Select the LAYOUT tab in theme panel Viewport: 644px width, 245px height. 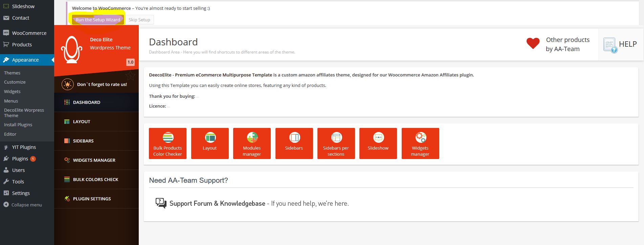pyautogui.click(x=96, y=121)
